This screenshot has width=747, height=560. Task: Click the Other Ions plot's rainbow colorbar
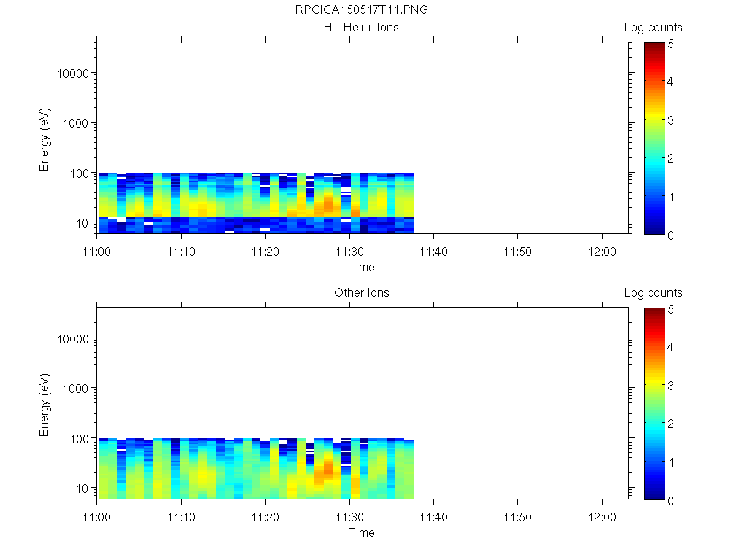[654, 403]
